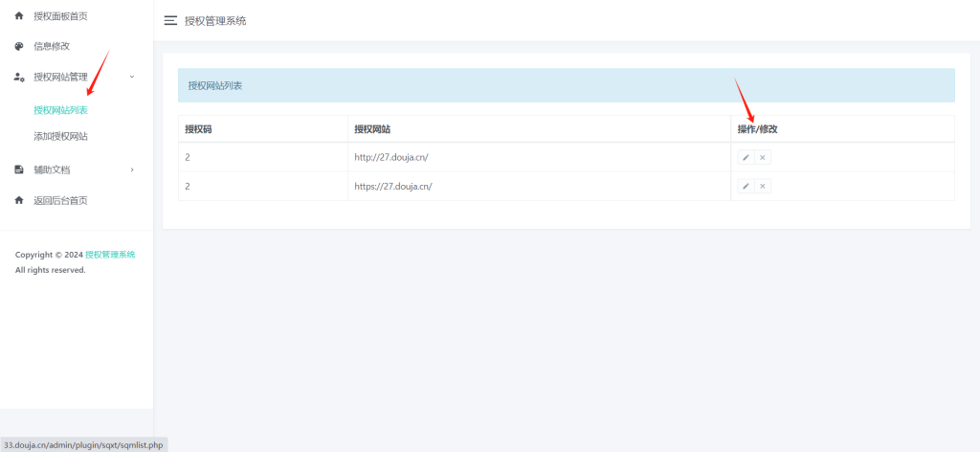Delete the https://27.douja.cn/ entry with X icon
980x452 pixels.
[763, 186]
